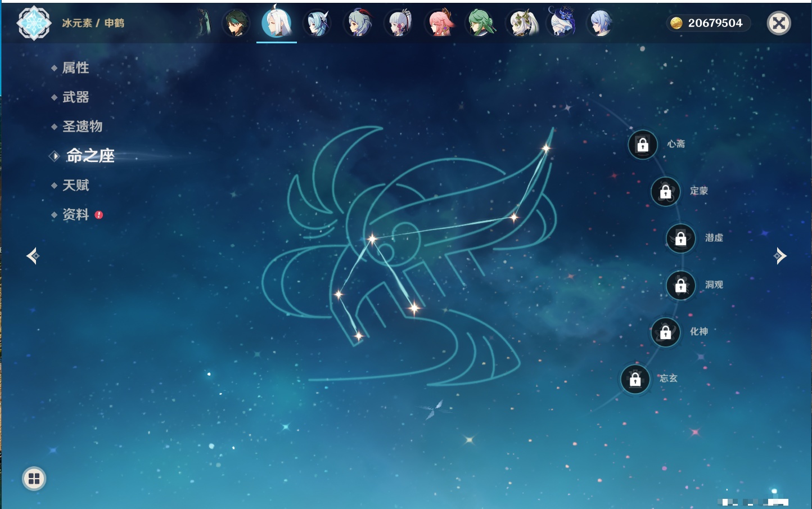This screenshot has width=812, height=509.
Task: Open the 属性 attributes tab
Action: click(75, 68)
